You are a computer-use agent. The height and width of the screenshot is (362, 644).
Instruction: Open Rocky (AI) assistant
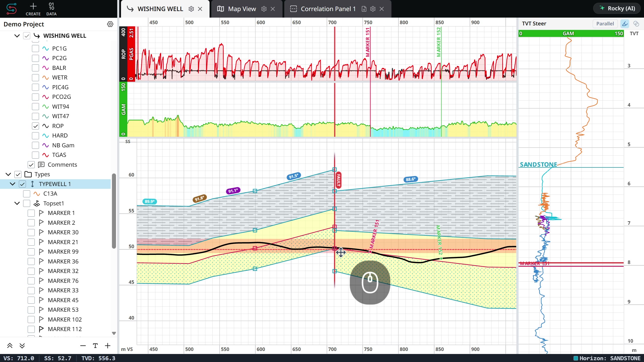coord(617,8)
